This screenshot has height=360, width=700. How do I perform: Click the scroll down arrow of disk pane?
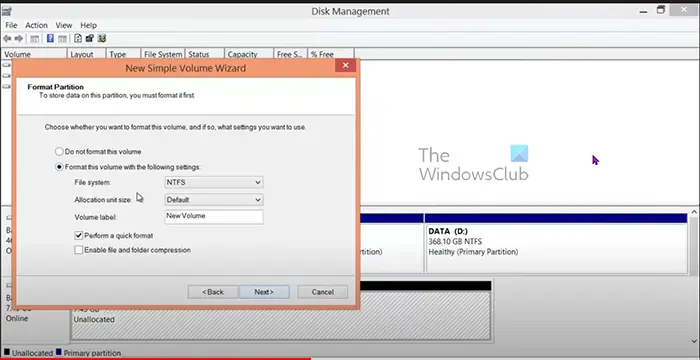pyautogui.click(x=695, y=341)
